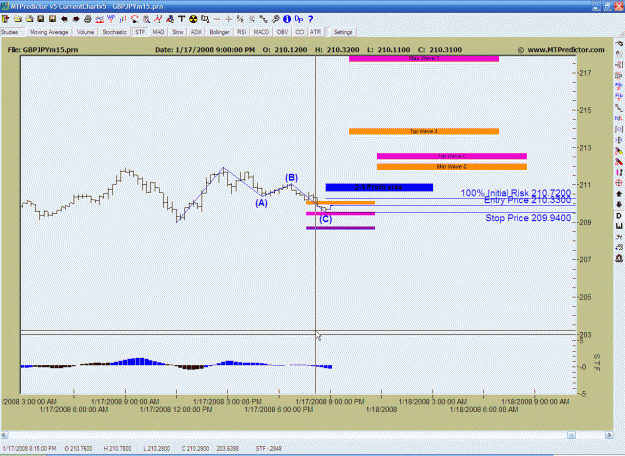
Task: Click the Stop Price 209.9400 label
Action: [528, 218]
